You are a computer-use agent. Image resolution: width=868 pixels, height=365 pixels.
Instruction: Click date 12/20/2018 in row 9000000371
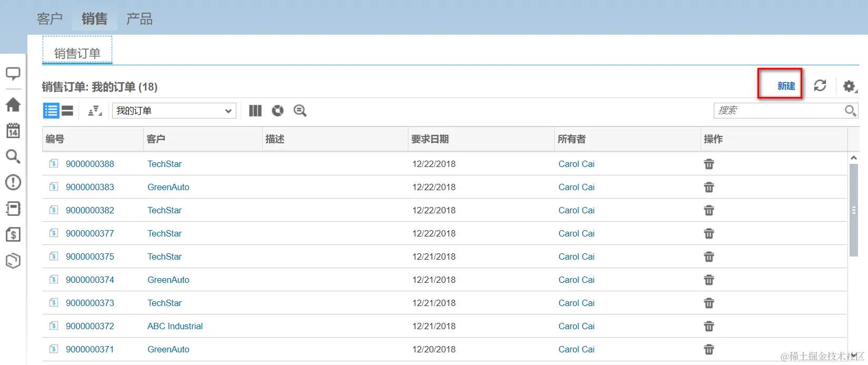(434, 349)
